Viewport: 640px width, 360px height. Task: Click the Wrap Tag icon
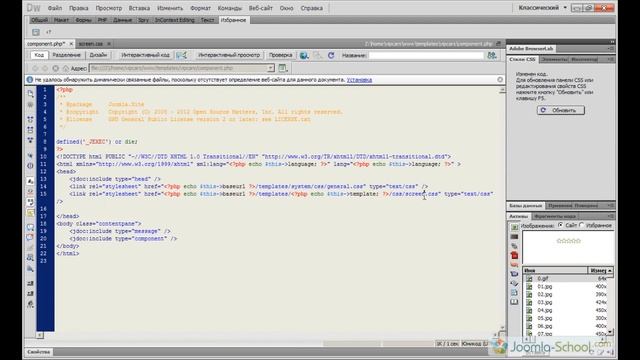pyautogui.click(x=31, y=248)
